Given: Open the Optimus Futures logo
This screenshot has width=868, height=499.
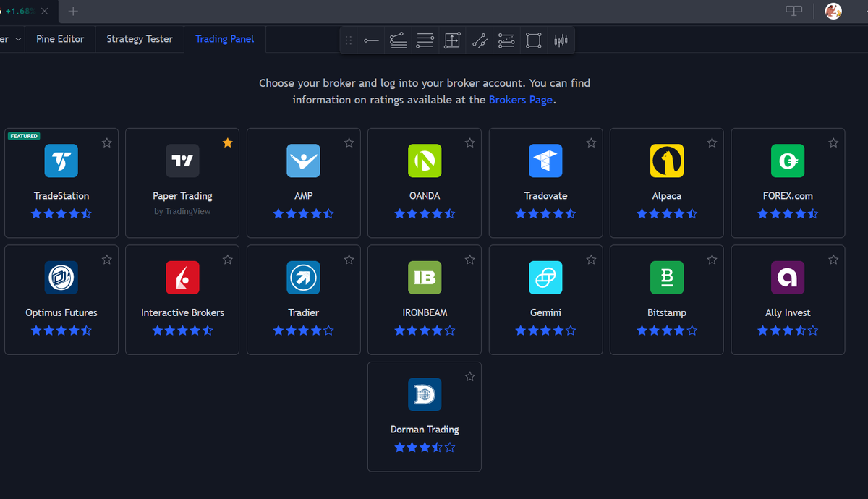Looking at the screenshot, I should pyautogui.click(x=61, y=278).
